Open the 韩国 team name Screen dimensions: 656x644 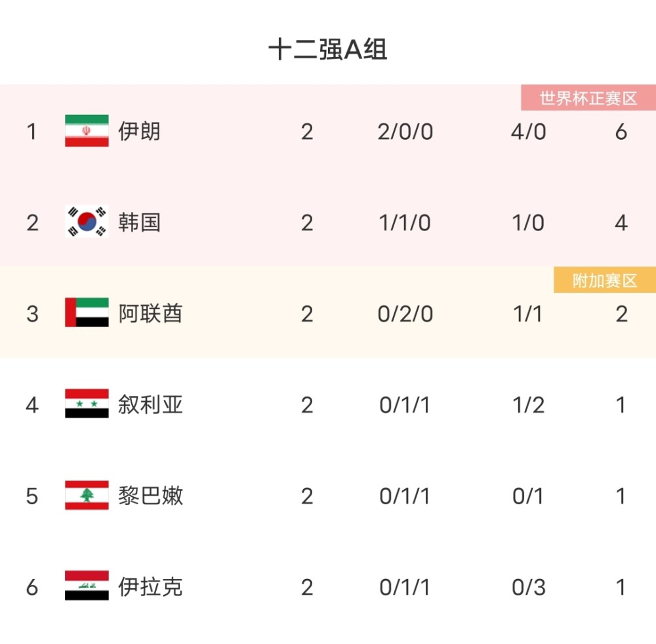[139, 222]
